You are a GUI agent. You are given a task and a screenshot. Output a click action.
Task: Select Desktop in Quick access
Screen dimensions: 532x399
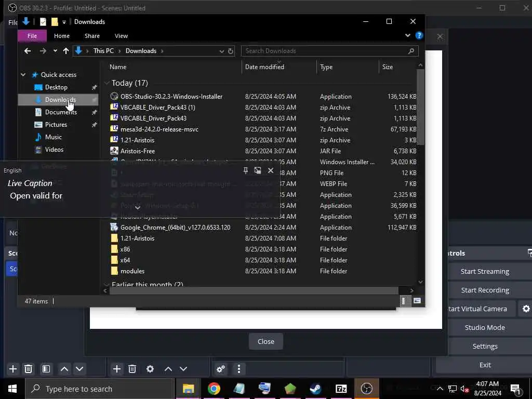[x=56, y=87]
